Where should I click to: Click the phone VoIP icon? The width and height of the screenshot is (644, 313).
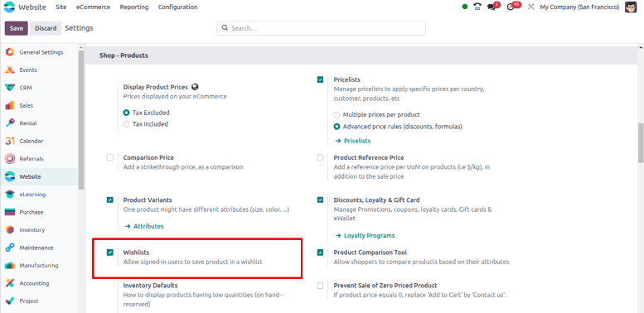coord(477,7)
